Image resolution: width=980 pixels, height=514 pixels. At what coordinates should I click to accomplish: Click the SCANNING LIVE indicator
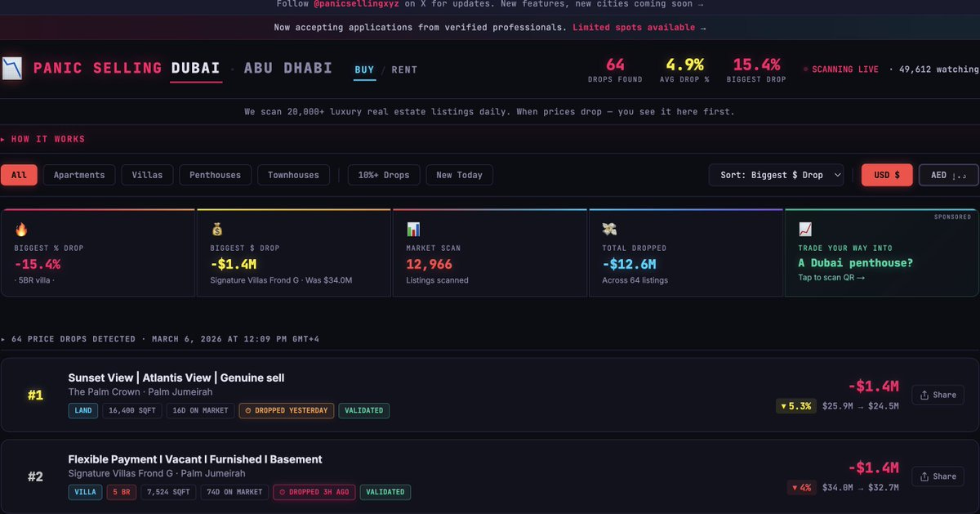click(x=841, y=69)
